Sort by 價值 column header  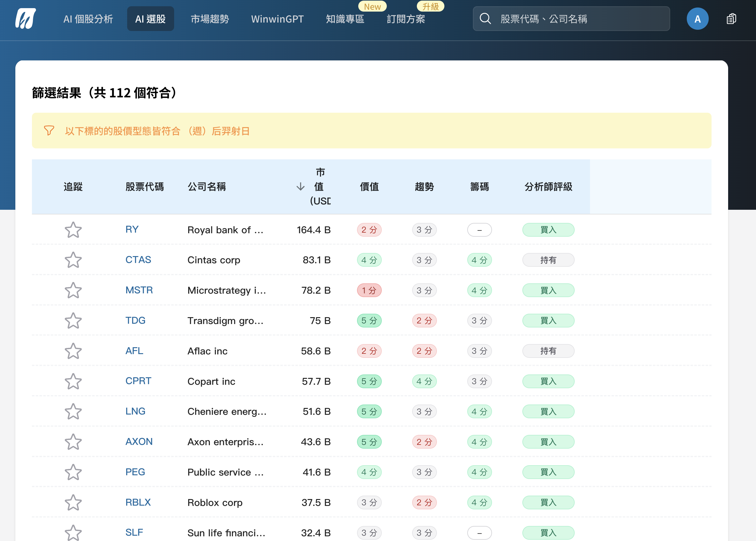(369, 187)
